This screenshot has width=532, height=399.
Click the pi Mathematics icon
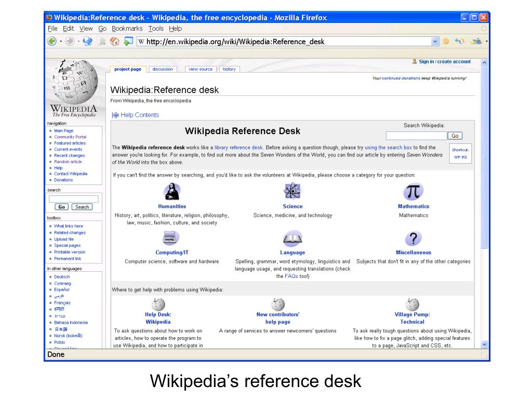point(413,192)
